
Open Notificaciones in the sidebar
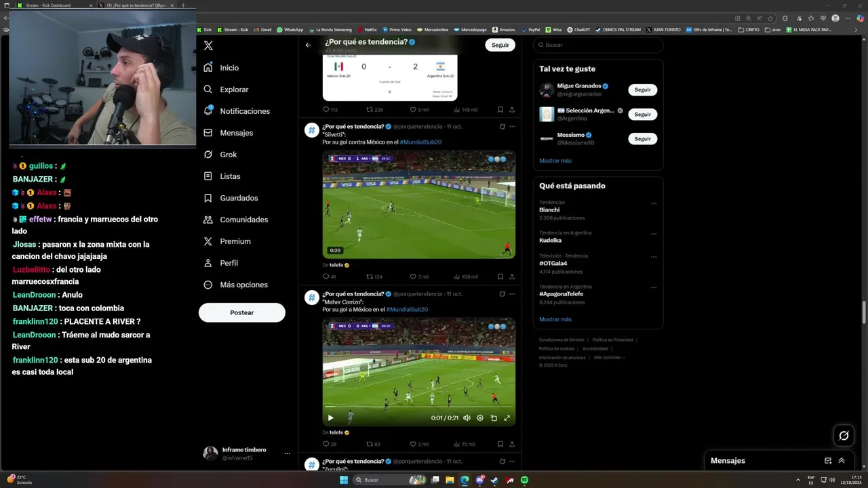(237, 111)
